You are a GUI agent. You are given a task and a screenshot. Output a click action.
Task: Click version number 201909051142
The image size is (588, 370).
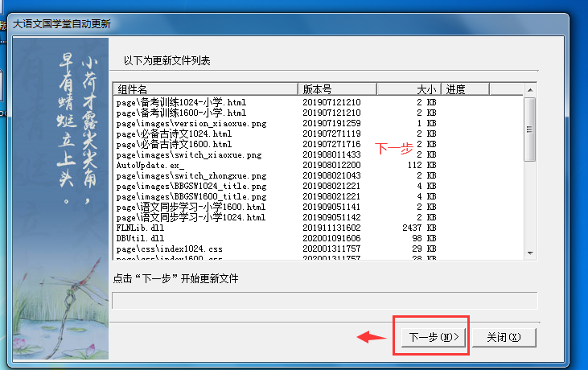coord(331,217)
